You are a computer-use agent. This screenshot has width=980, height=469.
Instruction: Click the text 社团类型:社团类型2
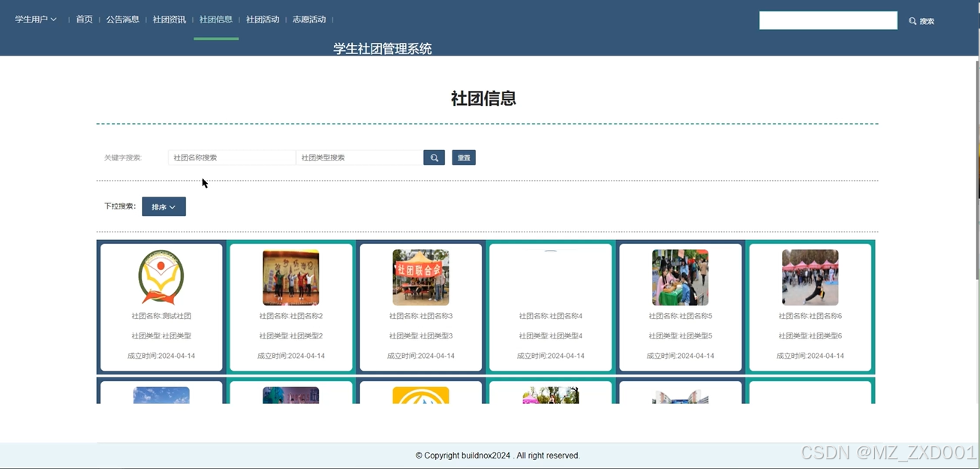(x=291, y=335)
